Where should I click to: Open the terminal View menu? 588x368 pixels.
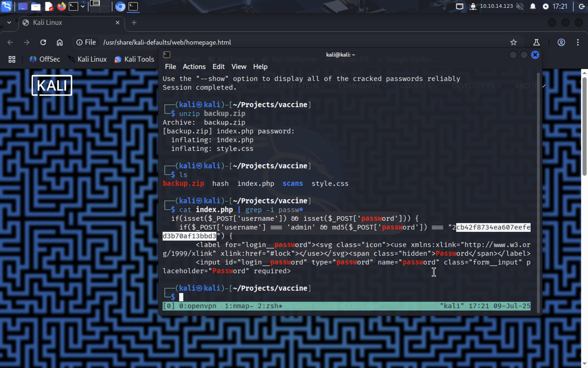tap(239, 67)
